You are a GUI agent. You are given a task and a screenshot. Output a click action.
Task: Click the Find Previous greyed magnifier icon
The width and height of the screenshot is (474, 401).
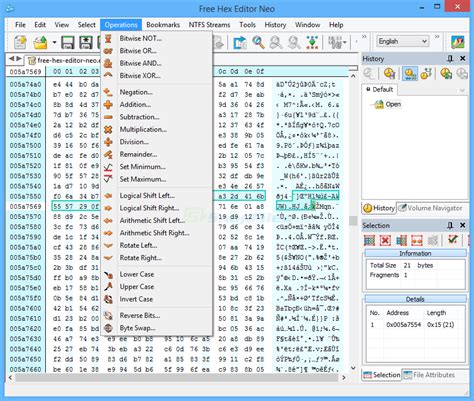click(x=276, y=43)
